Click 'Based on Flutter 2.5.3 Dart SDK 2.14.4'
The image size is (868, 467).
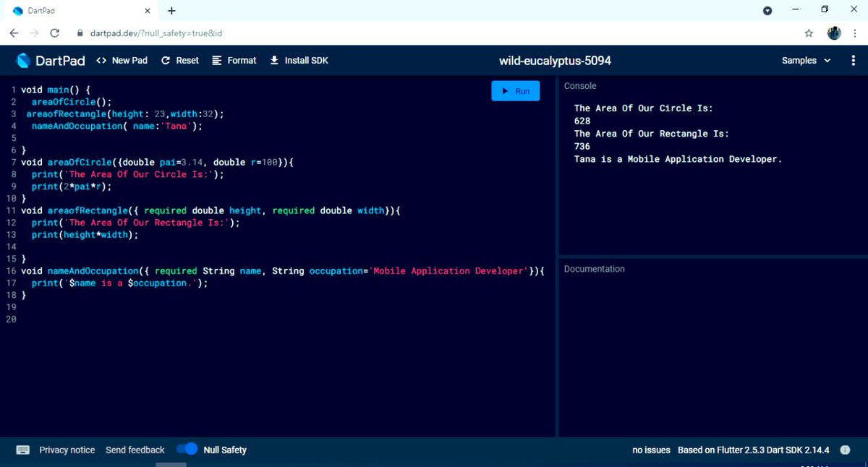coord(753,450)
